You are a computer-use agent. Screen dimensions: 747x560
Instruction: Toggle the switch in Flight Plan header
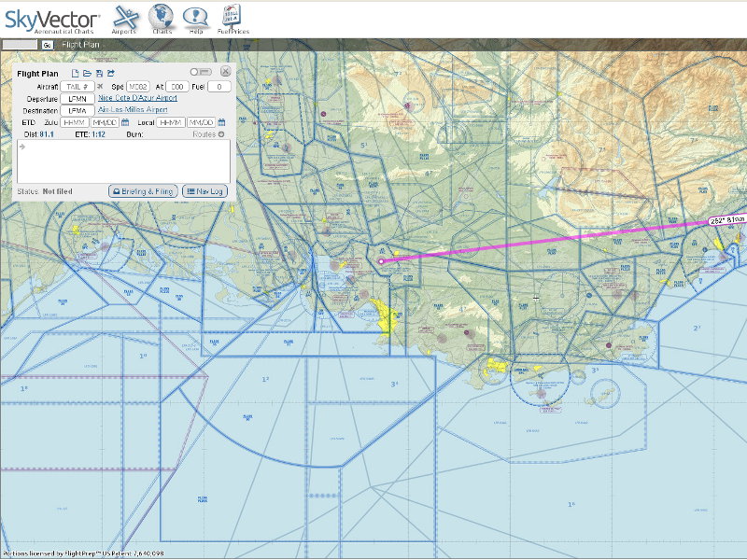click(200, 72)
